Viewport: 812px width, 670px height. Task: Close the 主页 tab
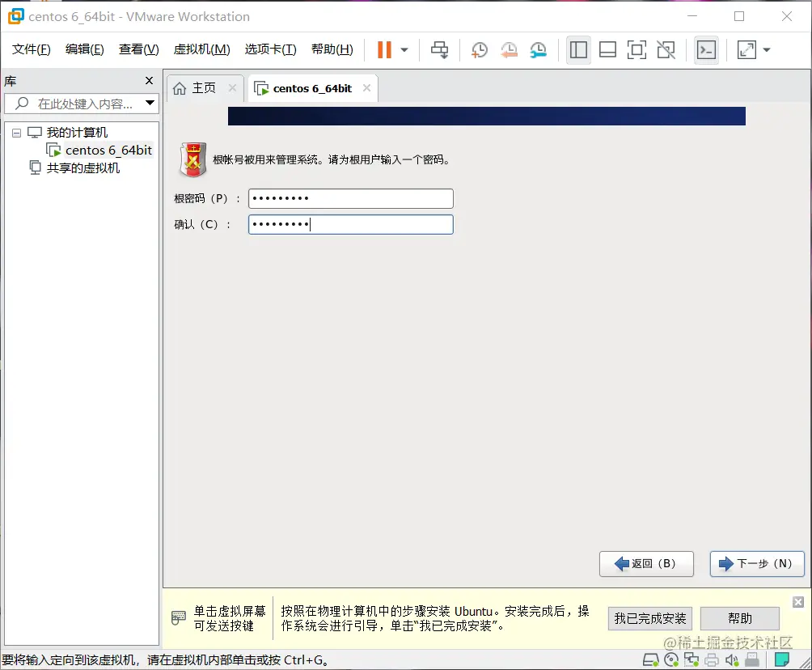pos(232,88)
